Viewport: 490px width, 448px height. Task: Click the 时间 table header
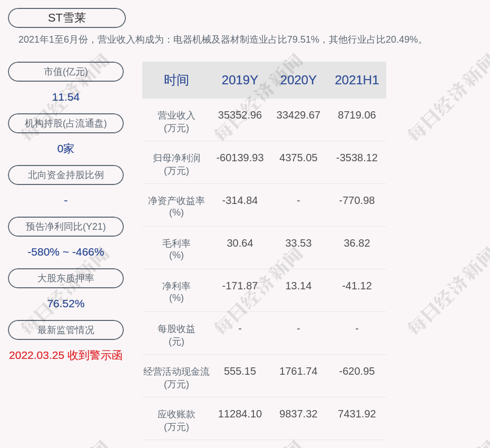tap(177, 80)
